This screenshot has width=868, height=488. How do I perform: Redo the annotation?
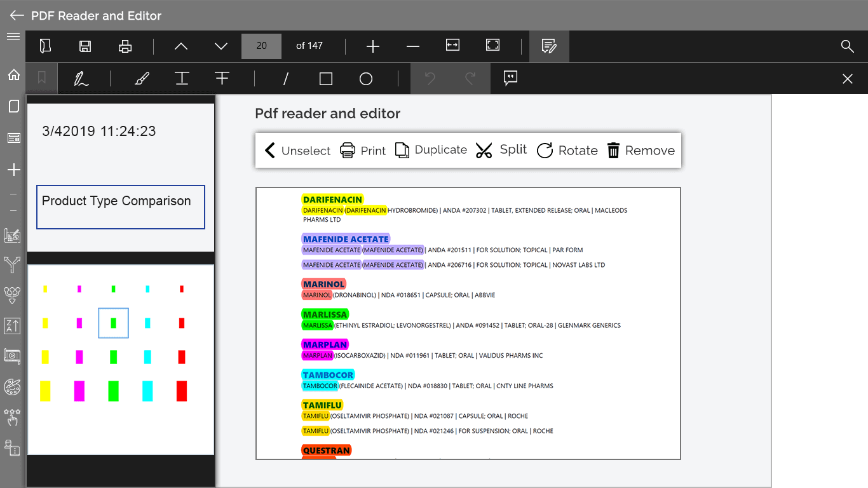[470, 78]
